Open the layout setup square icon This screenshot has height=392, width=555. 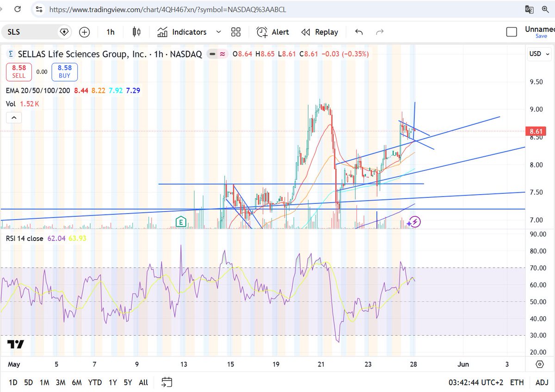point(512,32)
